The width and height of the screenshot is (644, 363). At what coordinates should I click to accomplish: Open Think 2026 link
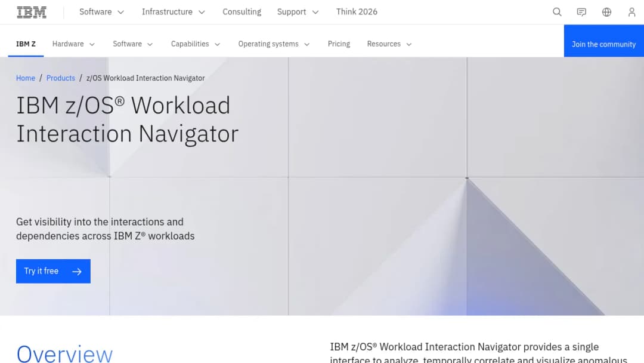tap(357, 12)
